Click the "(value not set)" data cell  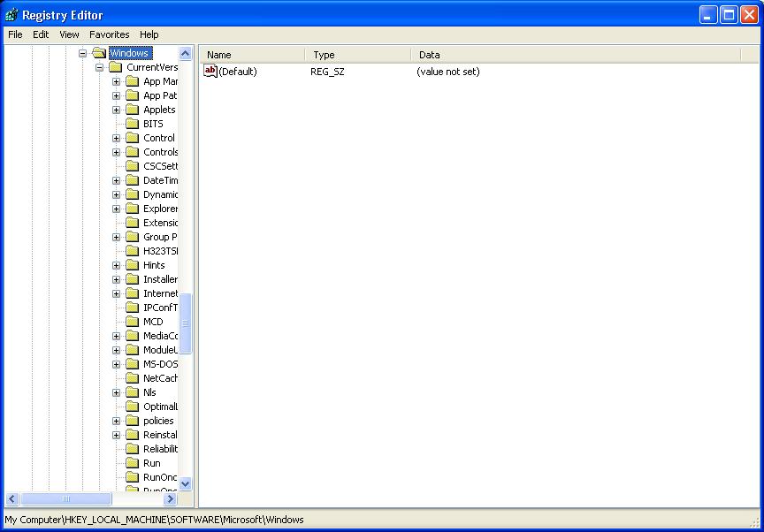(x=447, y=72)
